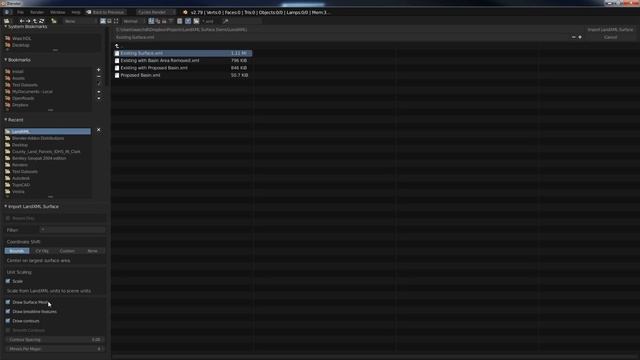The width and height of the screenshot is (640, 360).
Task: Open the File menu
Action: (x=20, y=12)
